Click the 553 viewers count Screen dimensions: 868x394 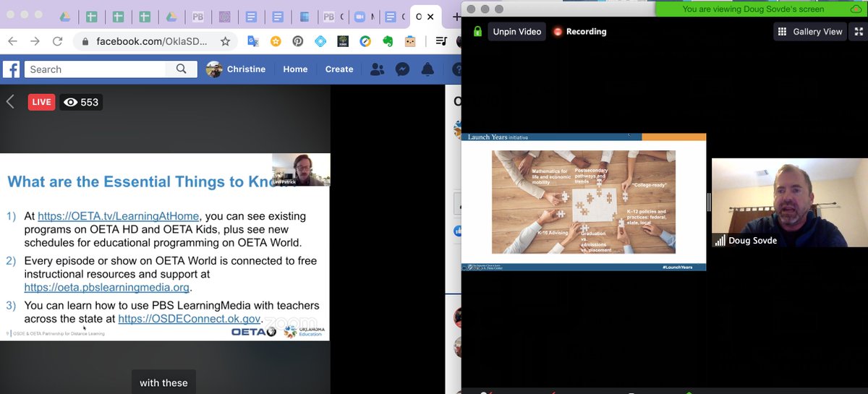81,102
